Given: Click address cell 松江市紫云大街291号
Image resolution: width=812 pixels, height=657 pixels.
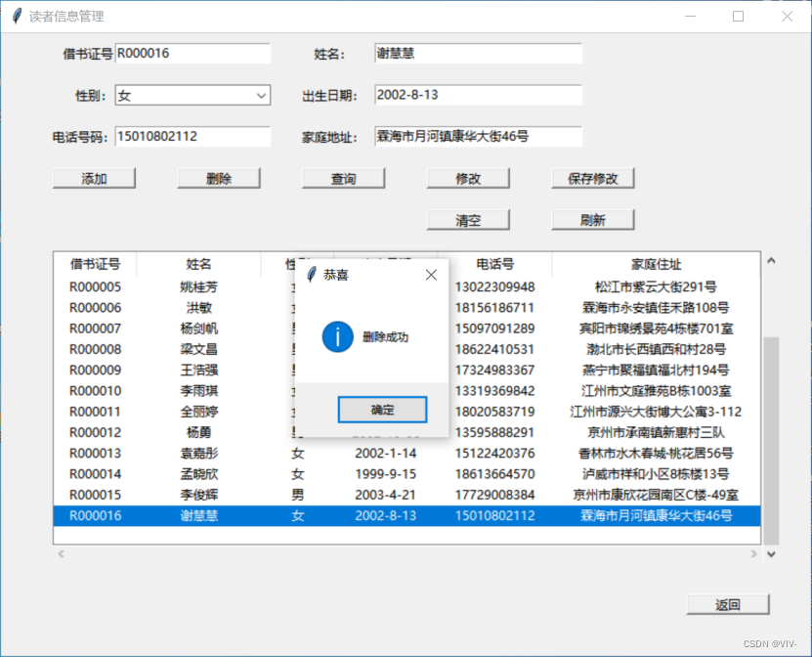Looking at the screenshot, I should pyautogui.click(x=656, y=286).
